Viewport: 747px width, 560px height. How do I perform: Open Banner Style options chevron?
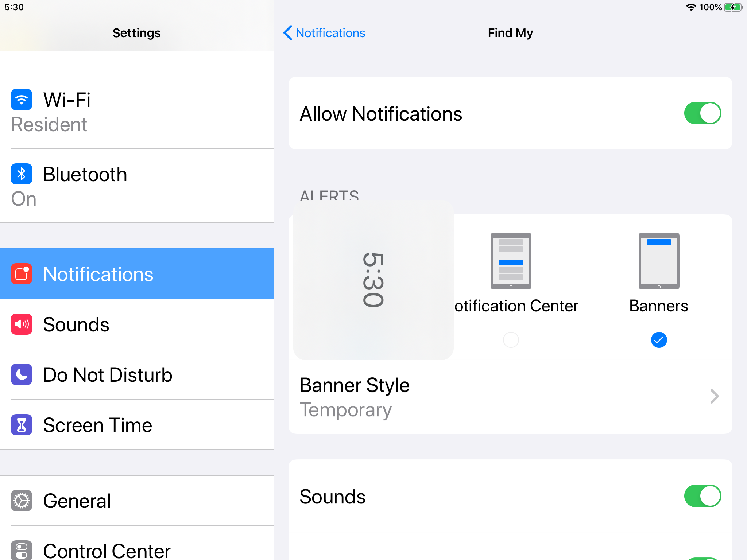[x=714, y=397]
